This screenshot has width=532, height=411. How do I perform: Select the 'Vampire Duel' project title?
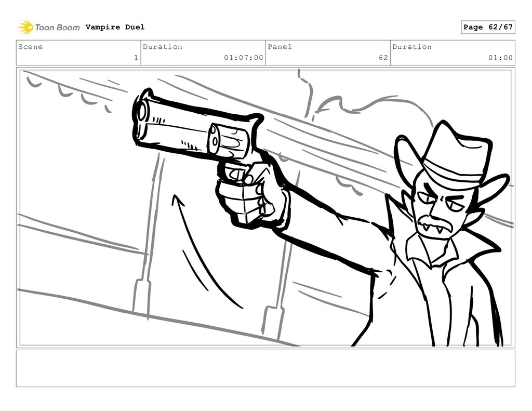tap(115, 27)
